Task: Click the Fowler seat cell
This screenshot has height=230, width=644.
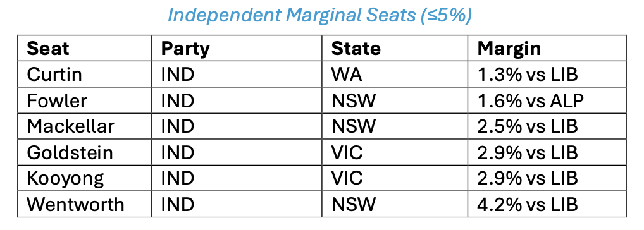Action: 84,100
